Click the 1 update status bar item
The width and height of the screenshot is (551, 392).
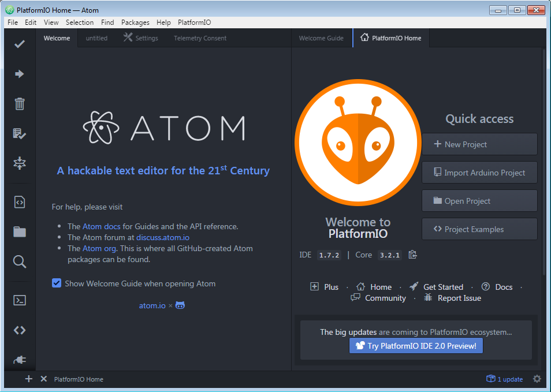[x=504, y=379]
